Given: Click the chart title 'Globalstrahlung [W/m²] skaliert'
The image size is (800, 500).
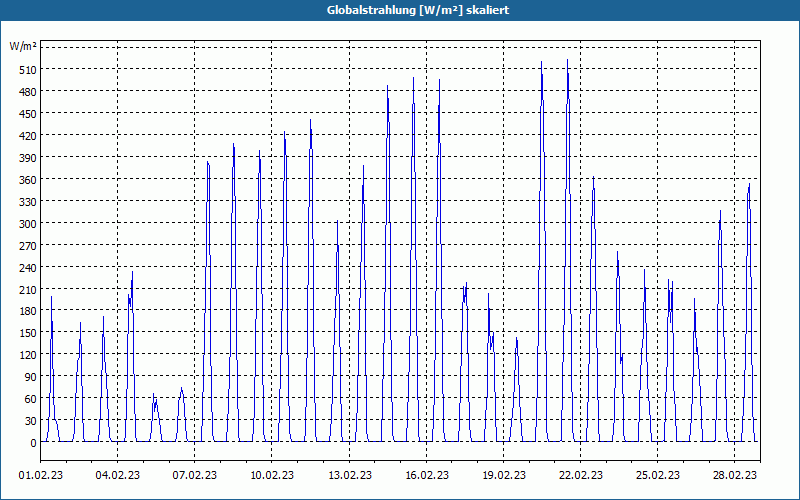Looking at the screenshot, I should [418, 10].
